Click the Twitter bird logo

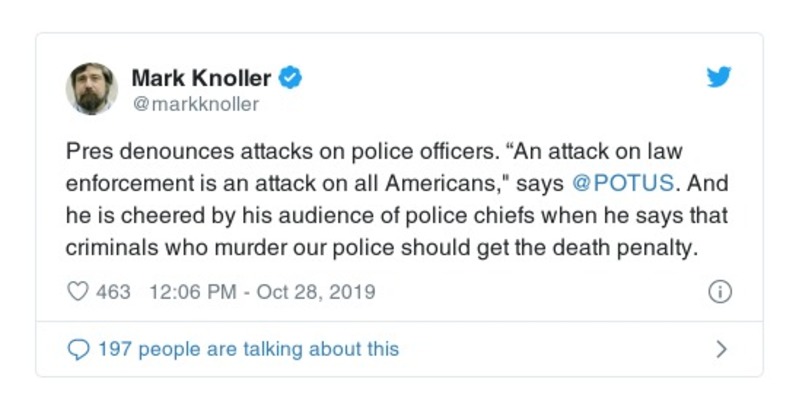click(x=719, y=77)
